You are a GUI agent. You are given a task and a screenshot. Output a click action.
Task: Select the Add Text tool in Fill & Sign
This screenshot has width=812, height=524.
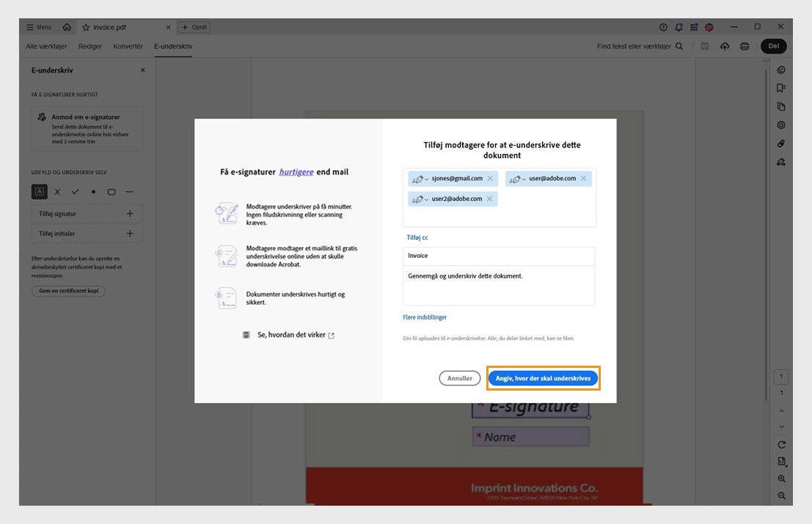(38, 191)
